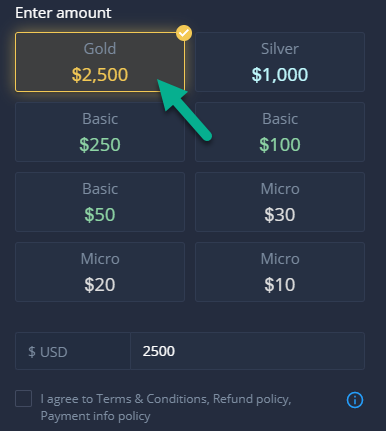
Task: Pick the Micro $20 amount tile
Action: point(100,272)
